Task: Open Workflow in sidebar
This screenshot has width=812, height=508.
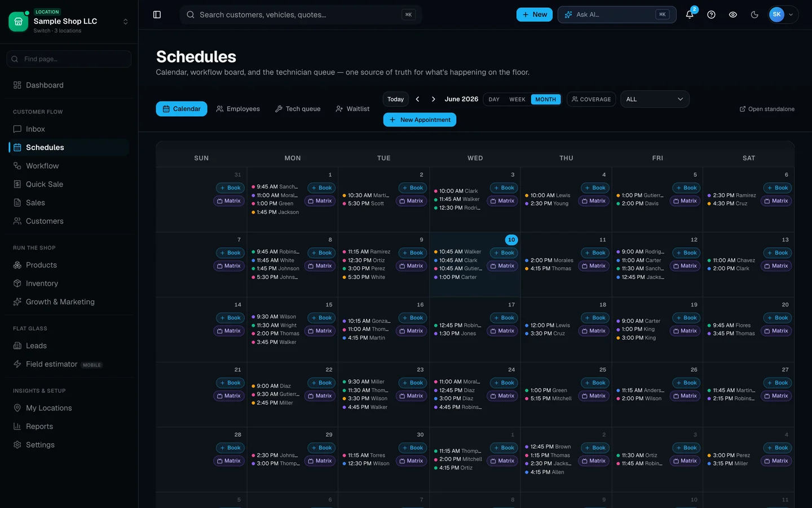Action: (69, 166)
